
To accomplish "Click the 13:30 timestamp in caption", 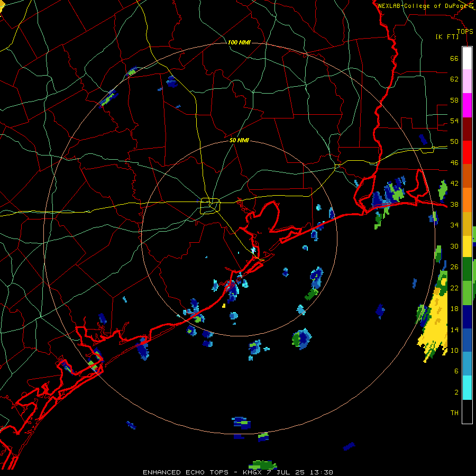I will tap(321, 472).
